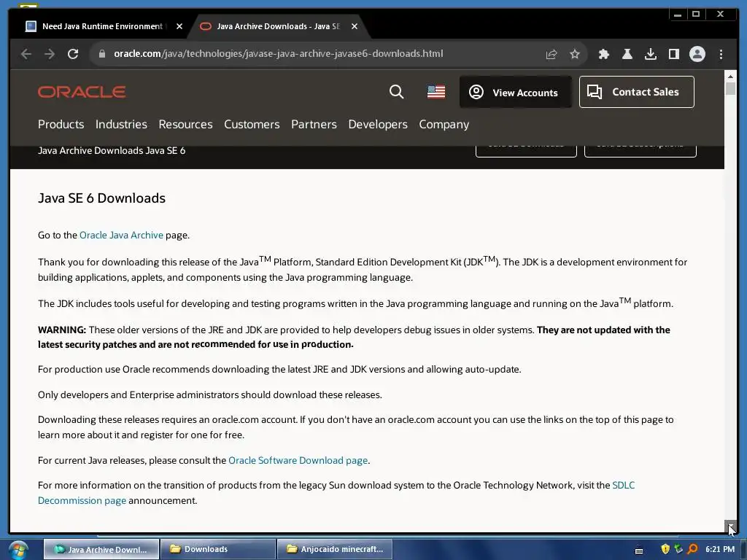
Task: Open the Anjocaido minecraft taskbar folder
Action: (334, 549)
